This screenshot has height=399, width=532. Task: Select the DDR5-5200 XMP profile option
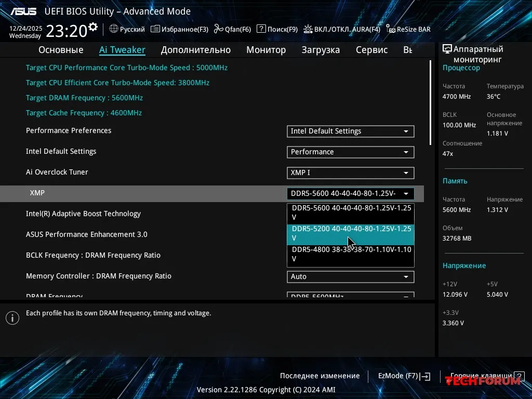pyautogui.click(x=351, y=233)
